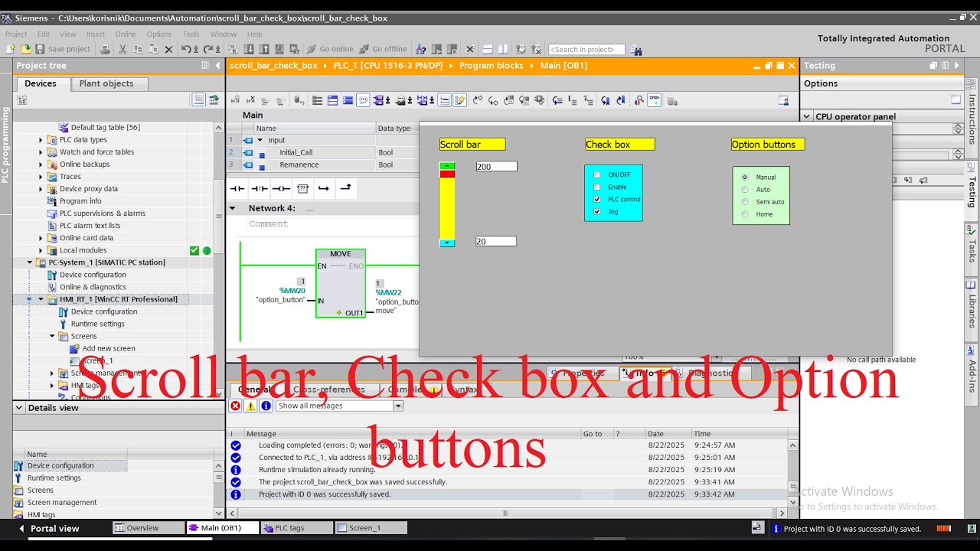This screenshot has height=551, width=980.
Task: Click the Delete X icon in main toolbar
Action: click(169, 49)
